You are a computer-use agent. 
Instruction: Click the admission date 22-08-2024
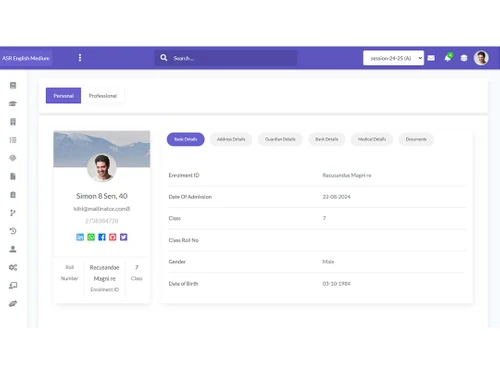[x=336, y=197]
